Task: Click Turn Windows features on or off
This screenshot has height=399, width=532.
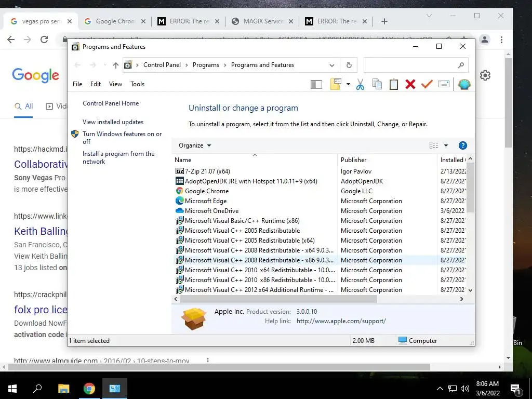Action: [x=122, y=138]
